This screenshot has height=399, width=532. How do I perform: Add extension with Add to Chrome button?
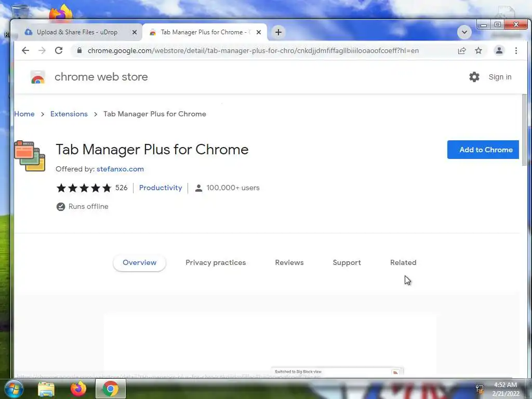pos(483,150)
